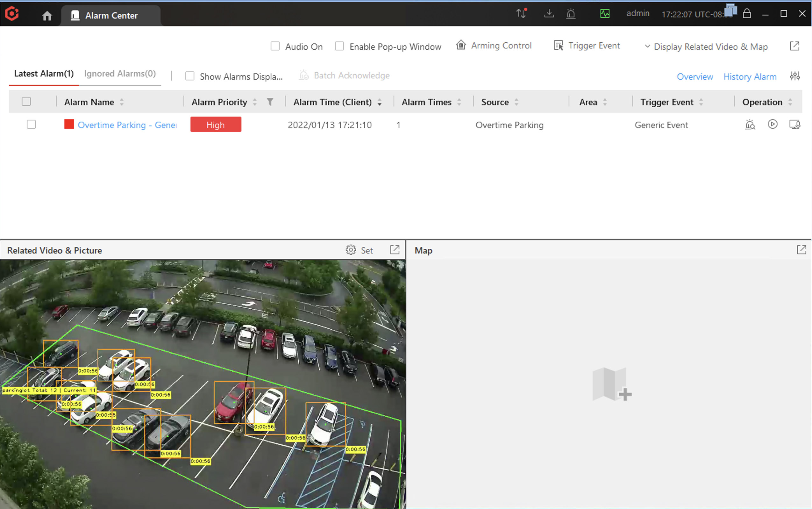Pop out the Related Video & Picture panel
The height and width of the screenshot is (509, 812).
tap(395, 250)
